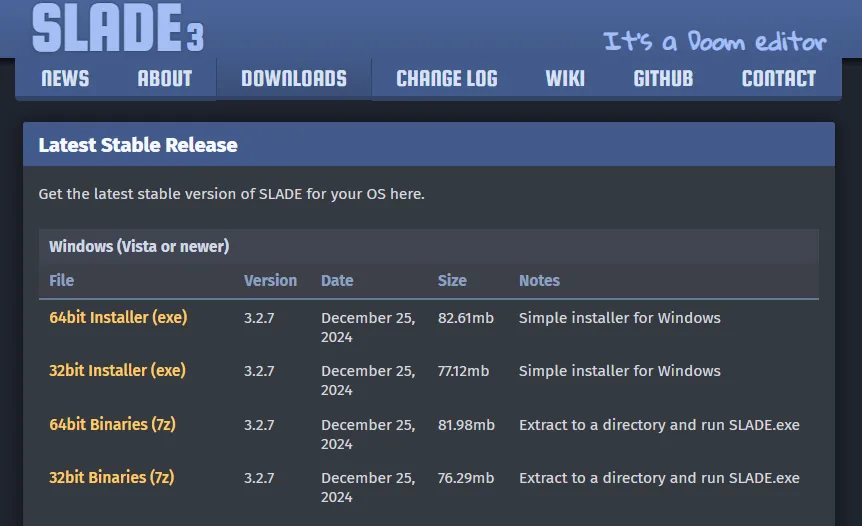This screenshot has height=526, width=862.
Task: Click the File column header
Action: tap(62, 280)
